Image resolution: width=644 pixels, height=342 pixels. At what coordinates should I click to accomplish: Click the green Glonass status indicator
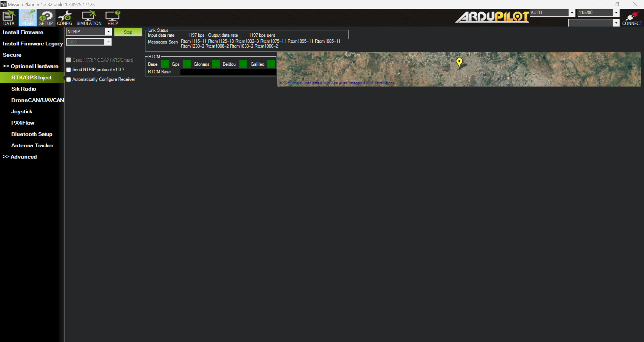tap(216, 64)
